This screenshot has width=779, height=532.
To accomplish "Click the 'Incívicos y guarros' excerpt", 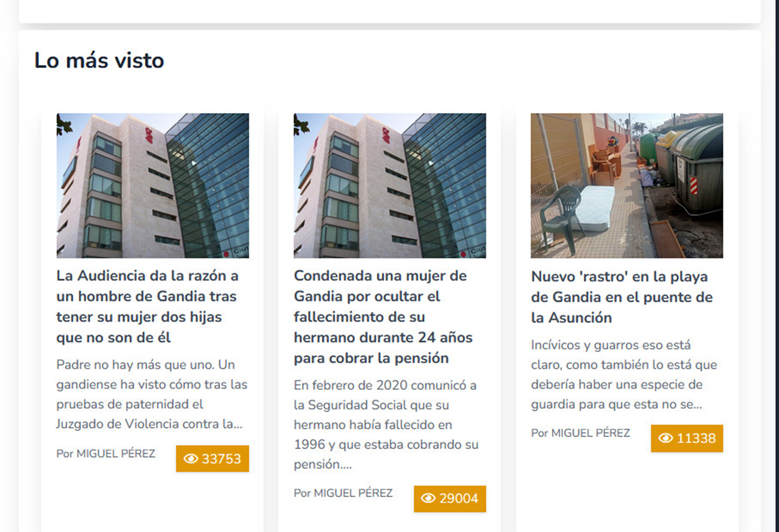I will [624, 374].
